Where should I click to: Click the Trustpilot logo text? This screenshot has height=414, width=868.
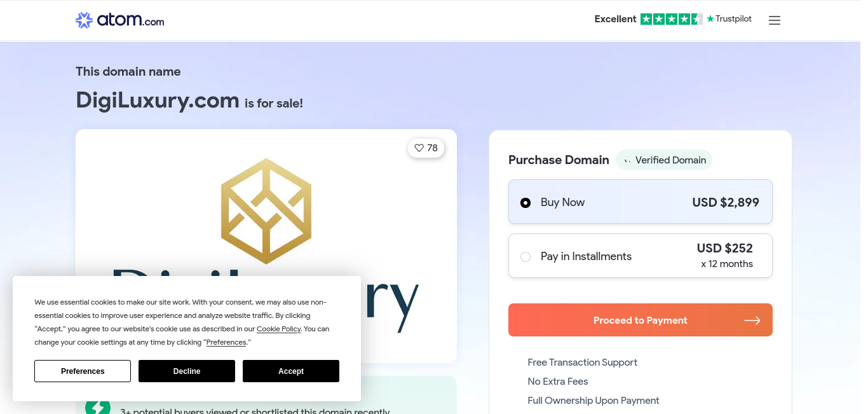(729, 19)
